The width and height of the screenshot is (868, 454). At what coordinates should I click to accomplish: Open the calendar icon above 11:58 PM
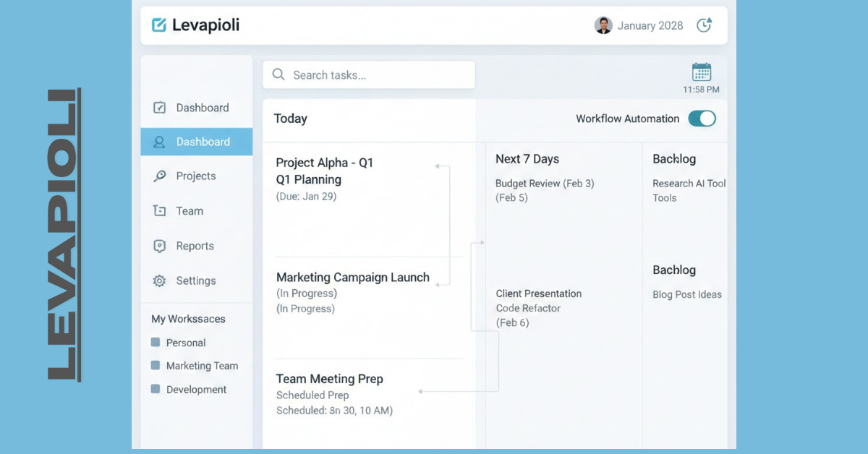pos(701,72)
